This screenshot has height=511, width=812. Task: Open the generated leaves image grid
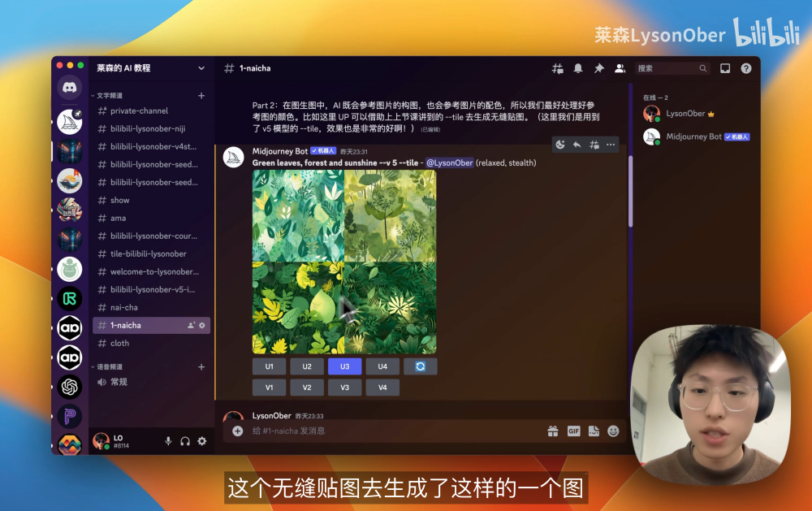click(344, 262)
